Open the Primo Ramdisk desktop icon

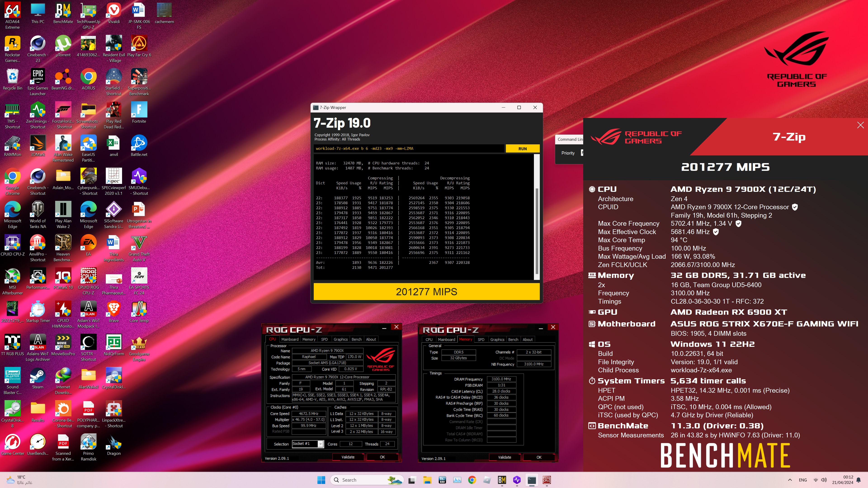88,447
